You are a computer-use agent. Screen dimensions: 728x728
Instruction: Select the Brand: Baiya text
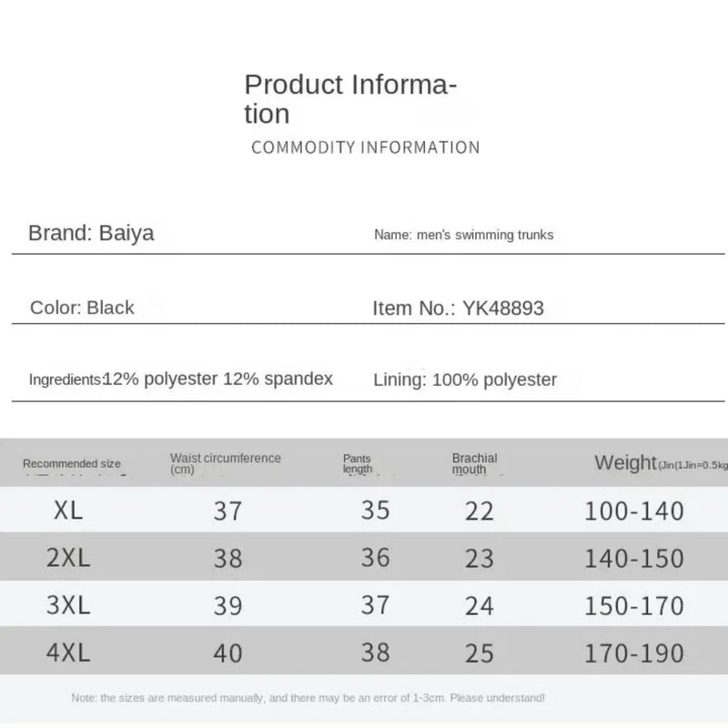click(91, 233)
